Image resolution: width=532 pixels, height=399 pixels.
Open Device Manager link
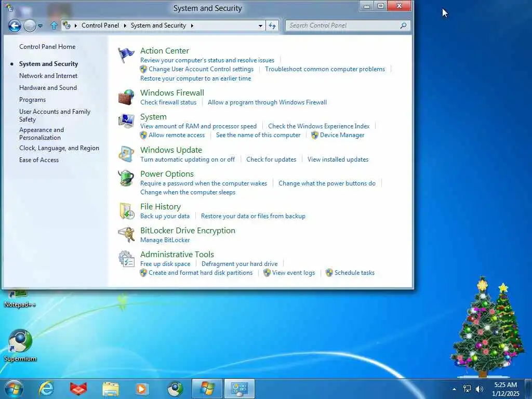coord(342,135)
